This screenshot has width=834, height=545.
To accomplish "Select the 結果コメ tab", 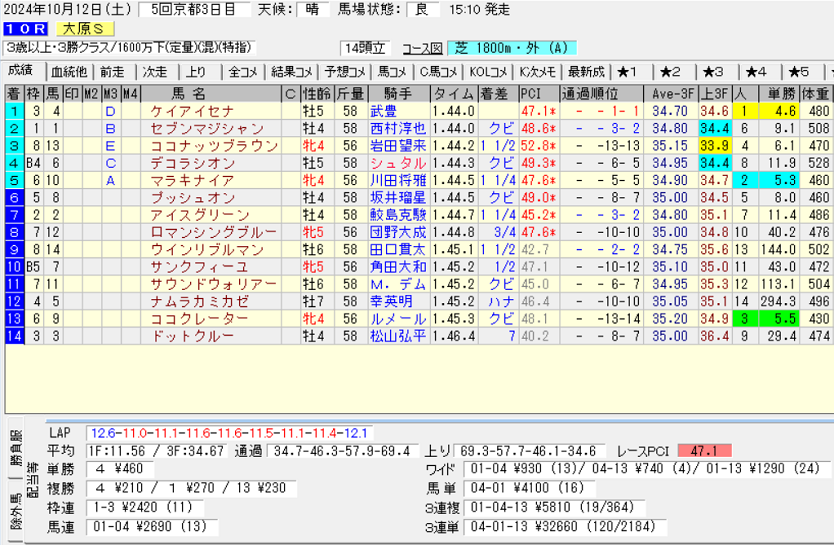I will tap(297, 71).
